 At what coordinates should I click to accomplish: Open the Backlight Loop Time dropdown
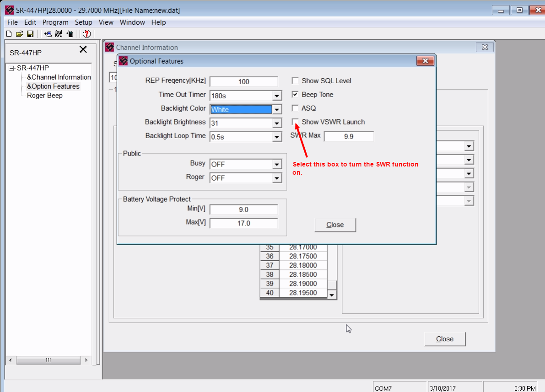pos(277,137)
